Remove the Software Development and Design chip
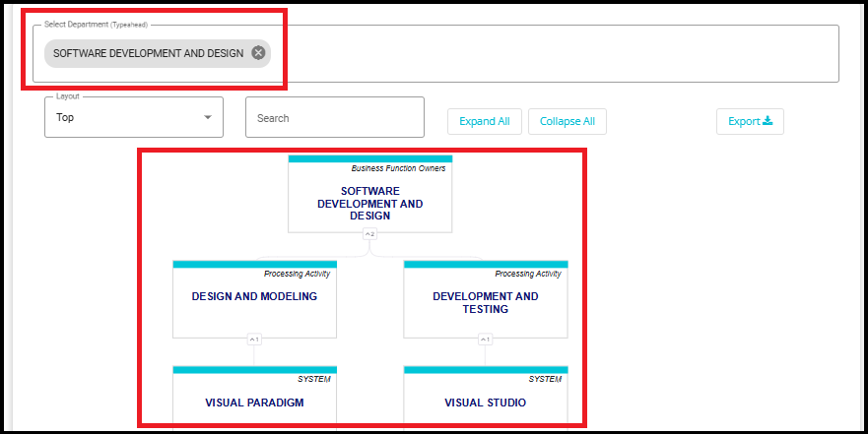Image resolution: width=868 pixels, height=434 pixels. [258, 53]
